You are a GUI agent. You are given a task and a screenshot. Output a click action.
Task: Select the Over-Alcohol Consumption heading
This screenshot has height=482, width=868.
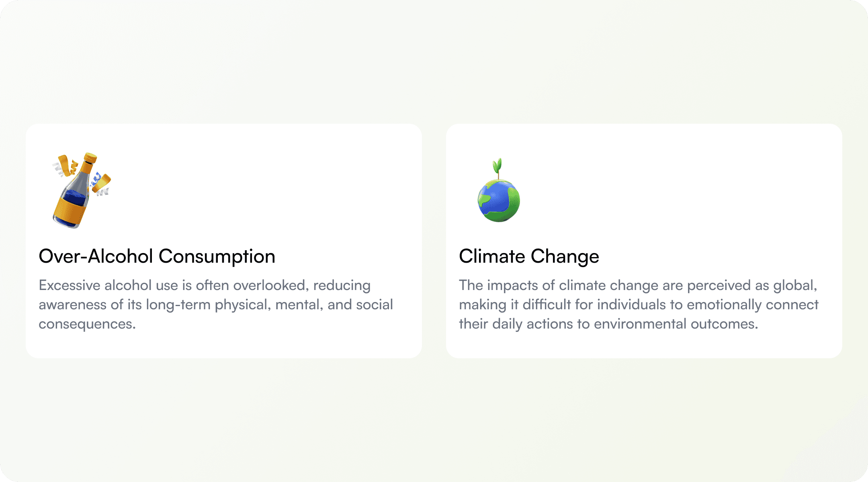157,256
